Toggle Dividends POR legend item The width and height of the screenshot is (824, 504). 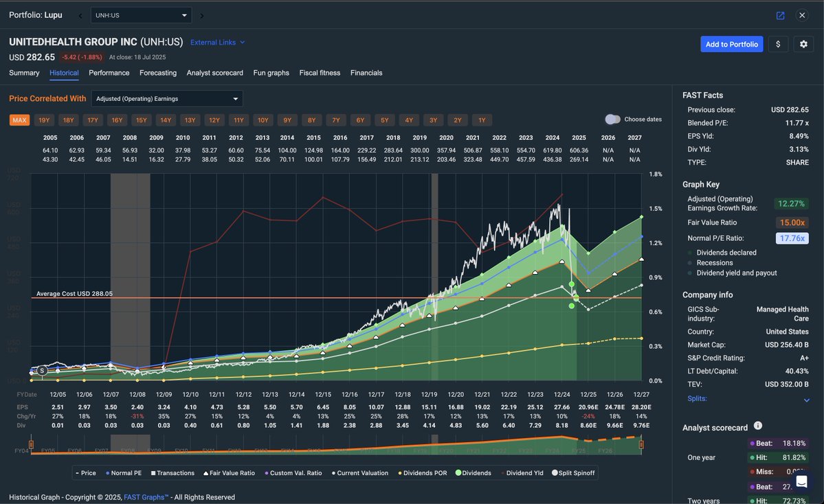(423, 473)
